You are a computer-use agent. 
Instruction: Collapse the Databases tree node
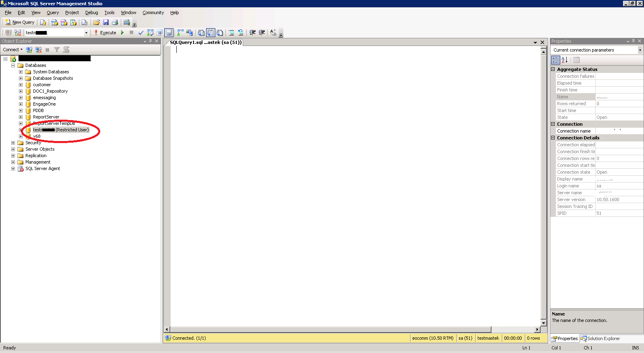click(x=13, y=65)
